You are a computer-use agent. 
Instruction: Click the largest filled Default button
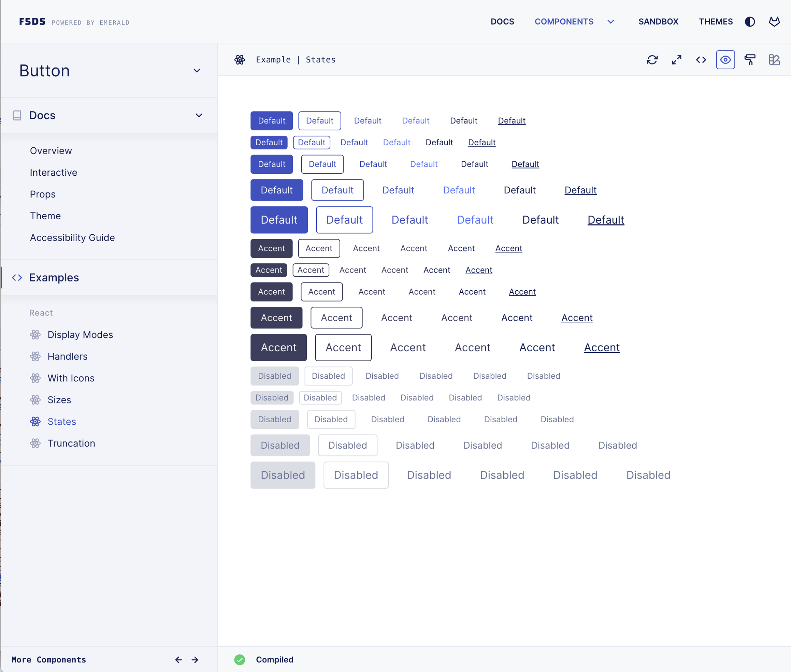click(x=279, y=220)
